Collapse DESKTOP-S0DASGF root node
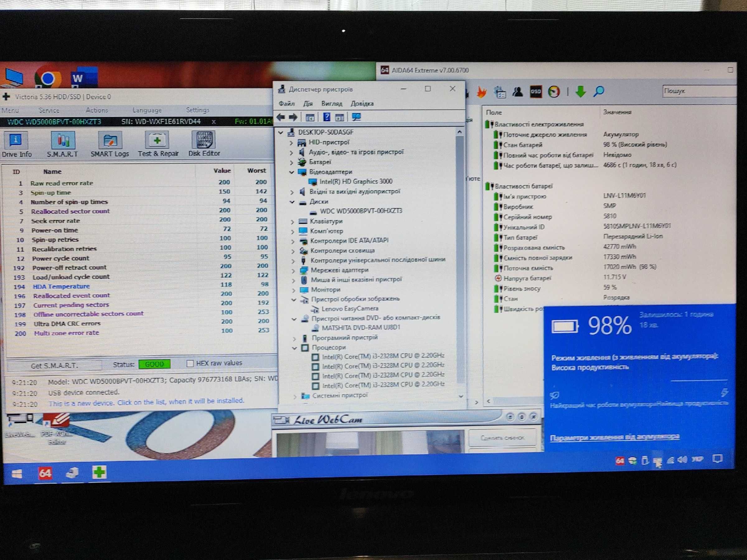 tap(281, 133)
